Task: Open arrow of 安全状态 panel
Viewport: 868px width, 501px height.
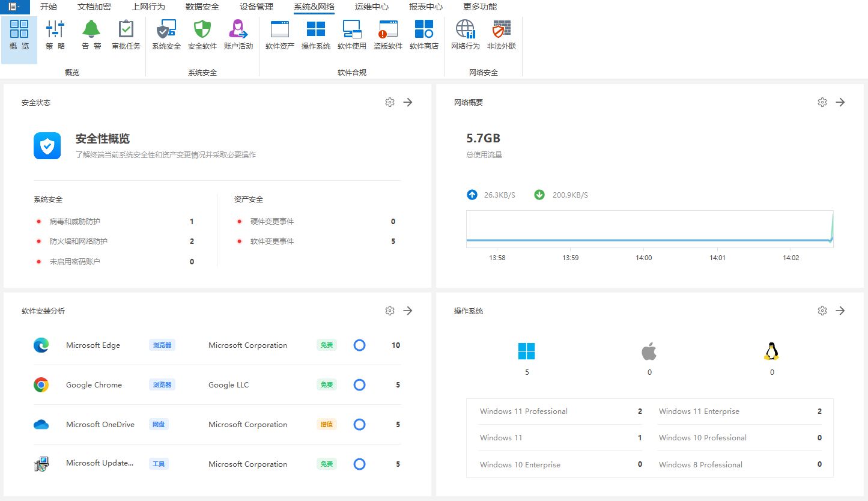Action: pyautogui.click(x=408, y=102)
